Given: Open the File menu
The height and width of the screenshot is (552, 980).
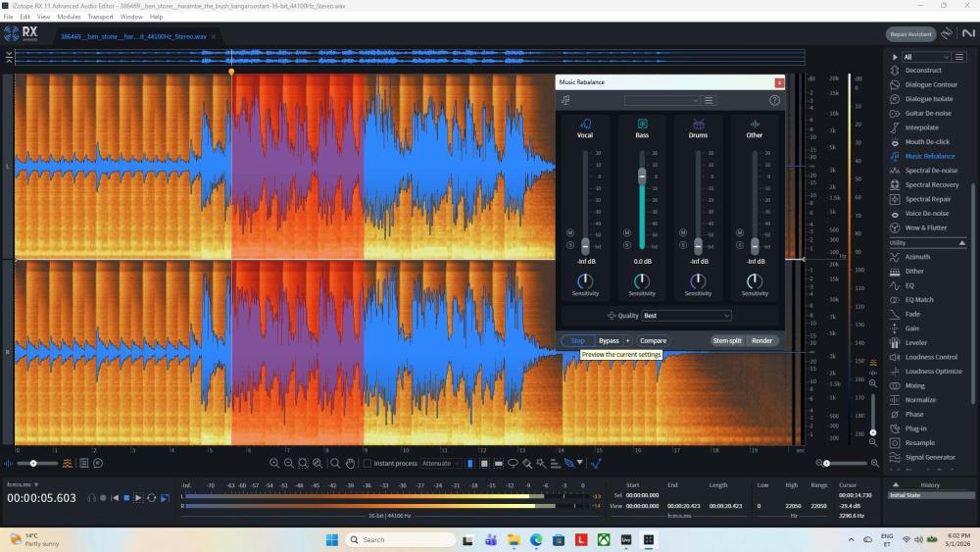Looking at the screenshot, I should pos(8,17).
